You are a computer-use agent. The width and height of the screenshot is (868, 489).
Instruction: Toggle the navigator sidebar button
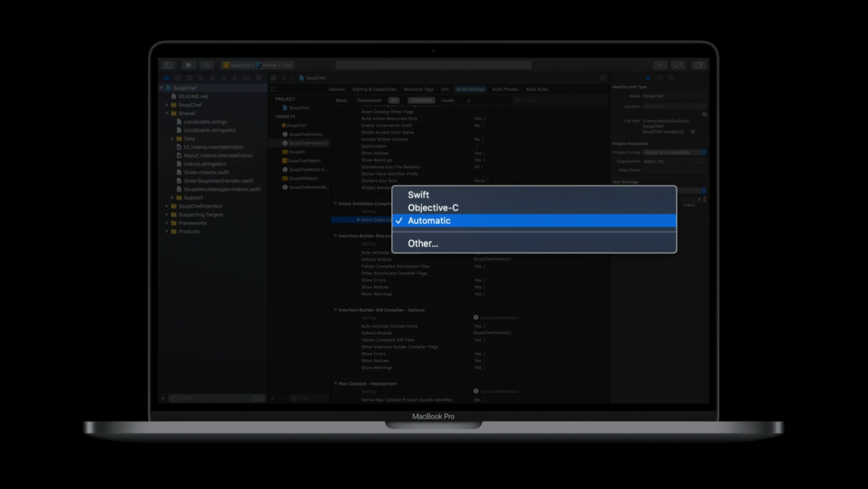point(168,65)
